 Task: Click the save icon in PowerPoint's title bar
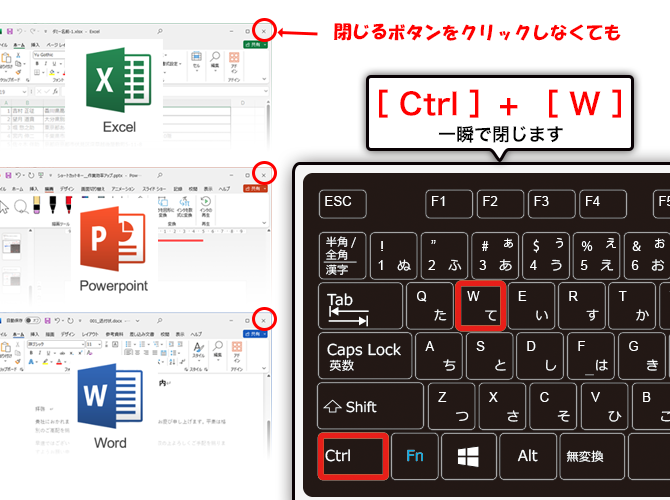point(9,174)
